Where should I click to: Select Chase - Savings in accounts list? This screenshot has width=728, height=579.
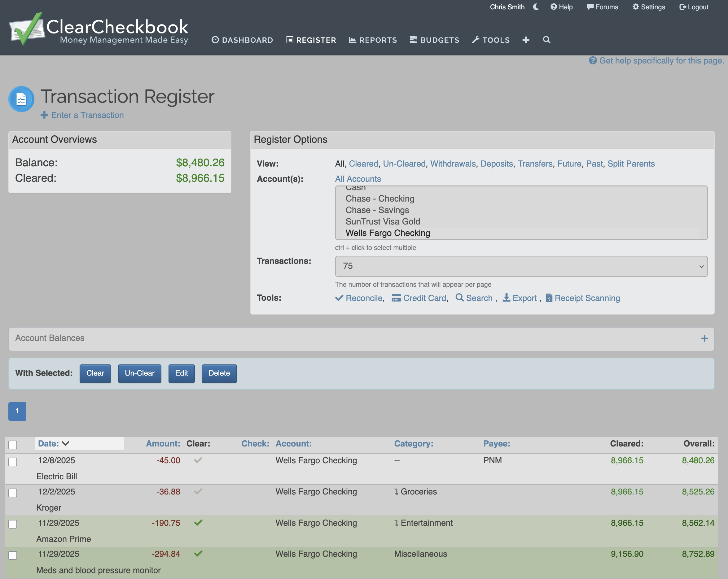(x=377, y=210)
